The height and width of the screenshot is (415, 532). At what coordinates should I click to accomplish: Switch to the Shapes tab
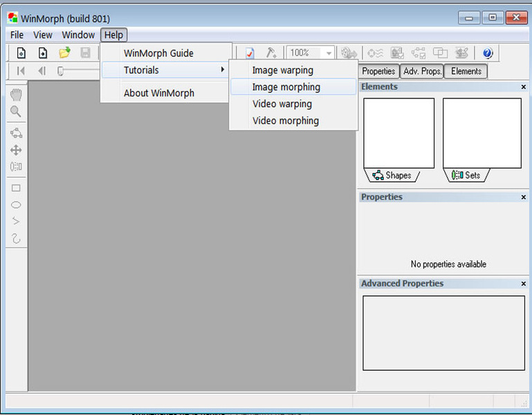click(392, 175)
